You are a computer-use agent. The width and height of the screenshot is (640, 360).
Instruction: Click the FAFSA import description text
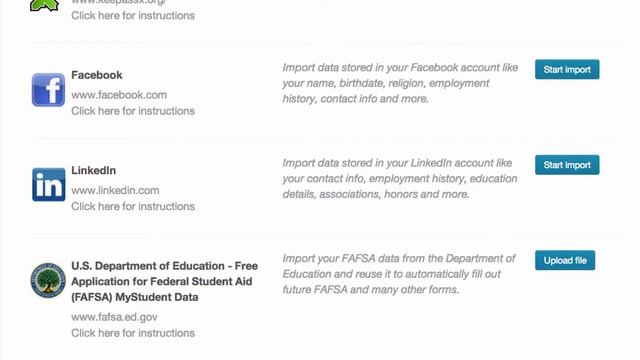pos(399,274)
